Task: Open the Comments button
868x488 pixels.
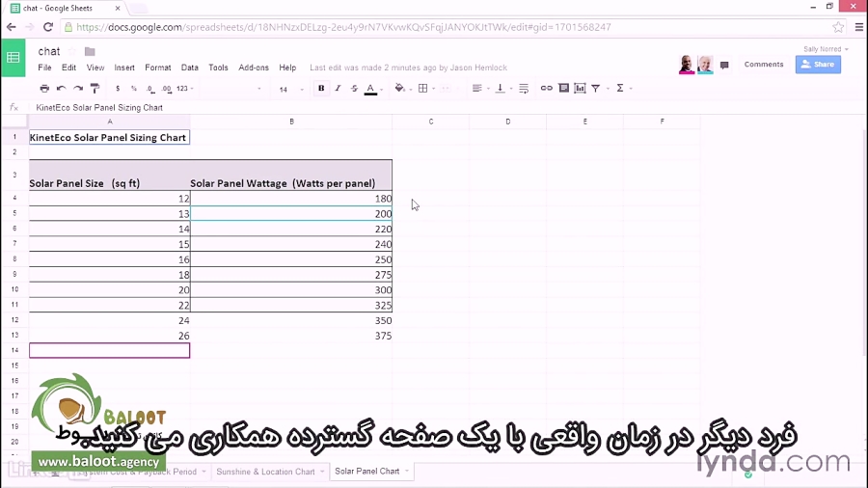Action: (764, 65)
